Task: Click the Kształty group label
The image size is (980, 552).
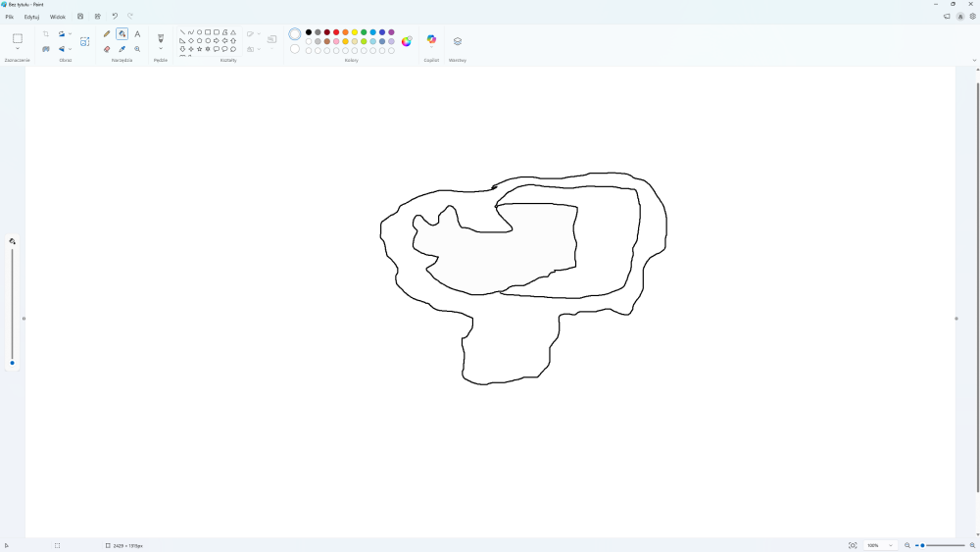Action: 228,61
